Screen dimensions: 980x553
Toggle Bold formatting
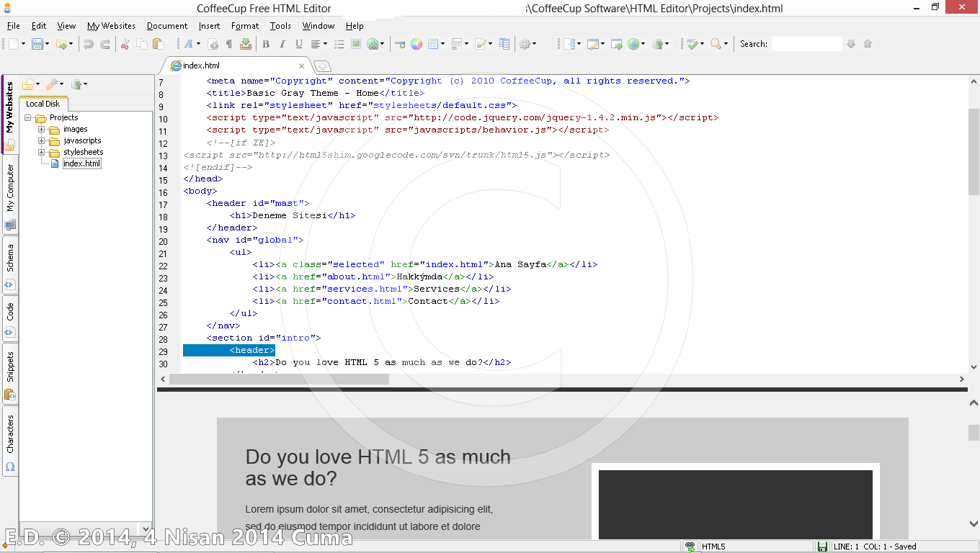pos(266,44)
